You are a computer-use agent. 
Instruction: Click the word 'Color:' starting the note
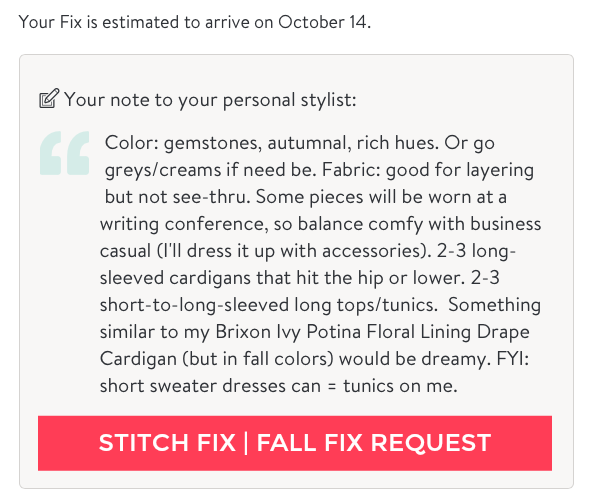click(132, 143)
